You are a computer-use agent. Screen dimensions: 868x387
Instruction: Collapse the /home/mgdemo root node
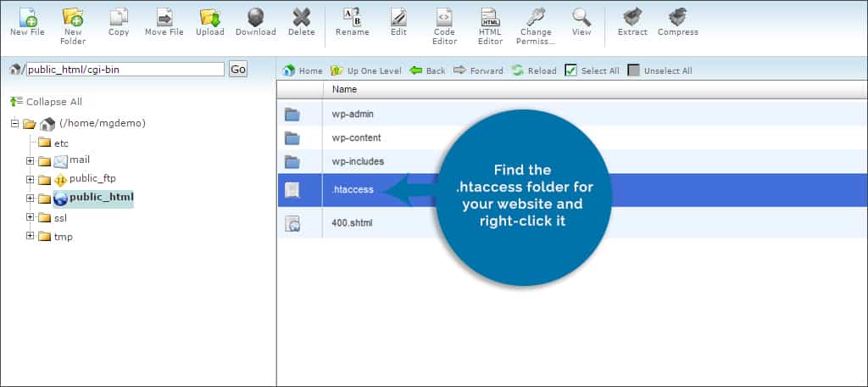coord(15,124)
